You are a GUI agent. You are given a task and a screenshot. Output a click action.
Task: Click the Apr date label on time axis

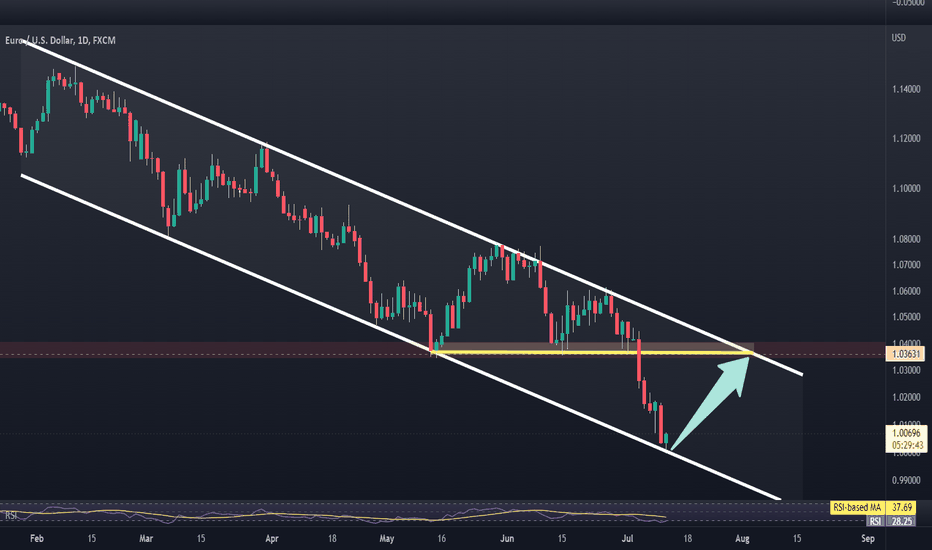(272, 539)
